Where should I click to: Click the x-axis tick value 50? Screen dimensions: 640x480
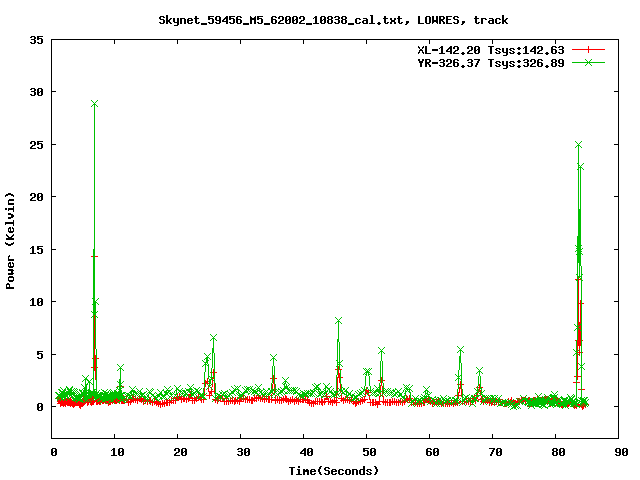369,452
